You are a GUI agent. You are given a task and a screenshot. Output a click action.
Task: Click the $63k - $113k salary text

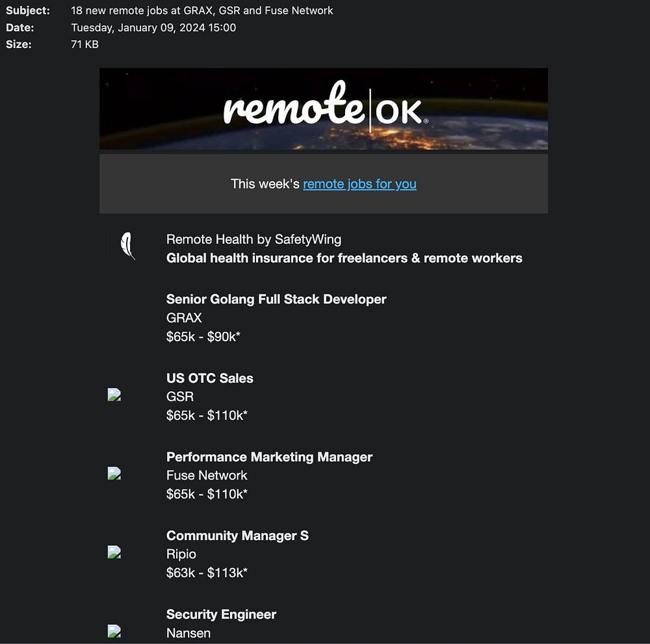207,573
